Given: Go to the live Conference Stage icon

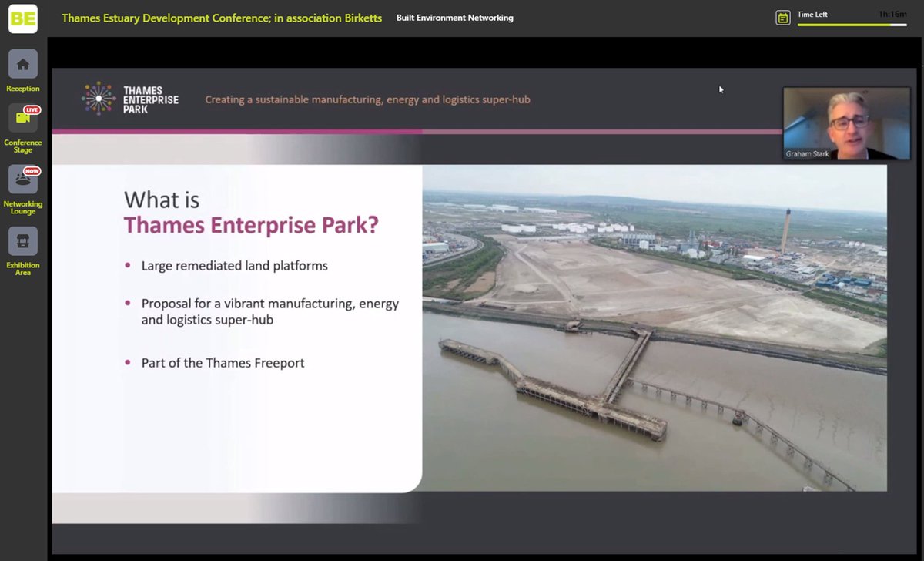Looking at the screenshot, I should (23, 118).
